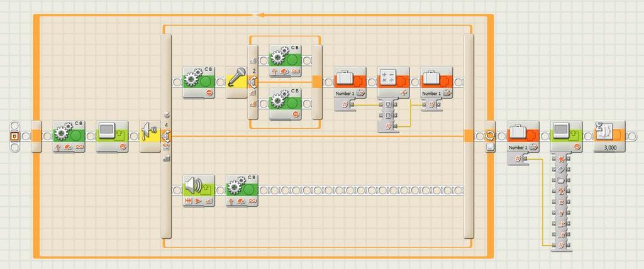Select the Sound sensor microphone switch block

click(x=236, y=82)
